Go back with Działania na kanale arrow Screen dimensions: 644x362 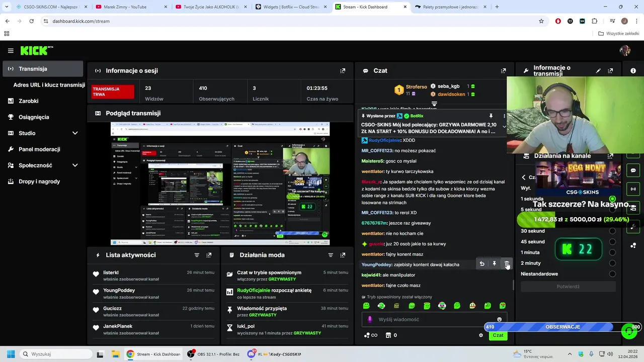(524, 177)
